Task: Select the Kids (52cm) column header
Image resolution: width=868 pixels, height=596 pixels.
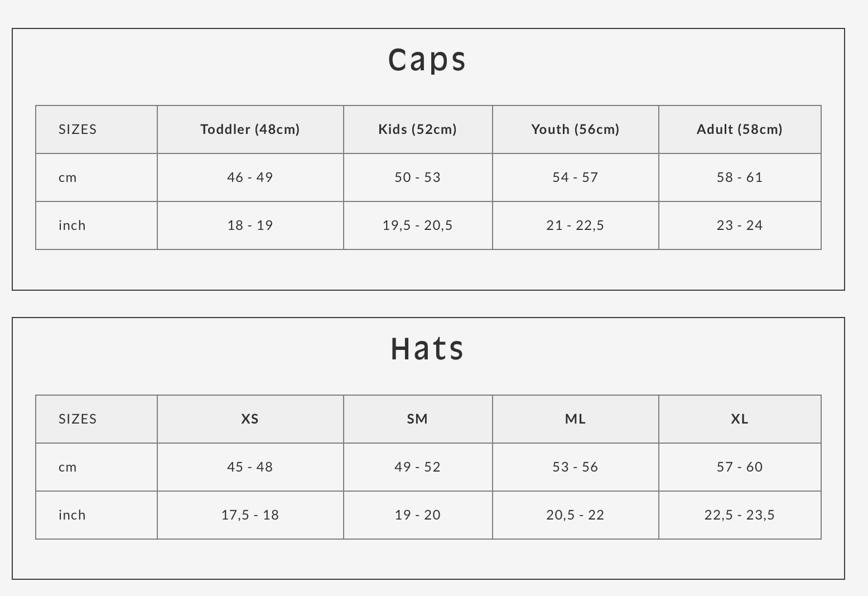Action: pyautogui.click(x=417, y=129)
